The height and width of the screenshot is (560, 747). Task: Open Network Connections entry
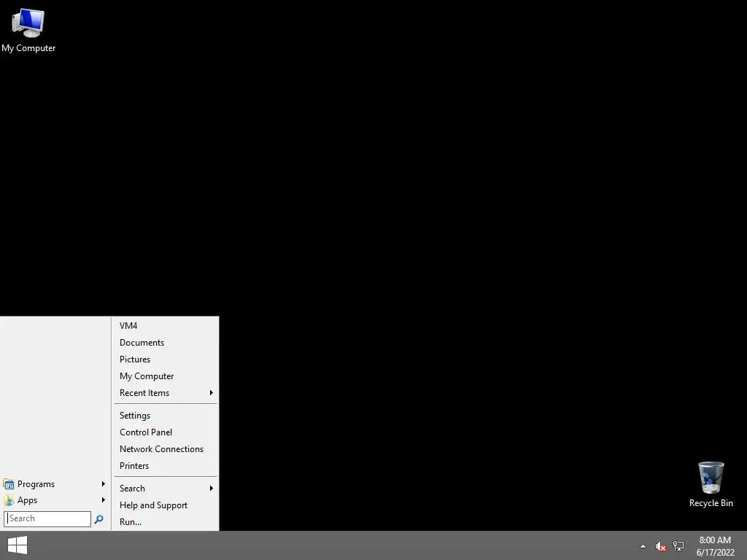click(166, 449)
